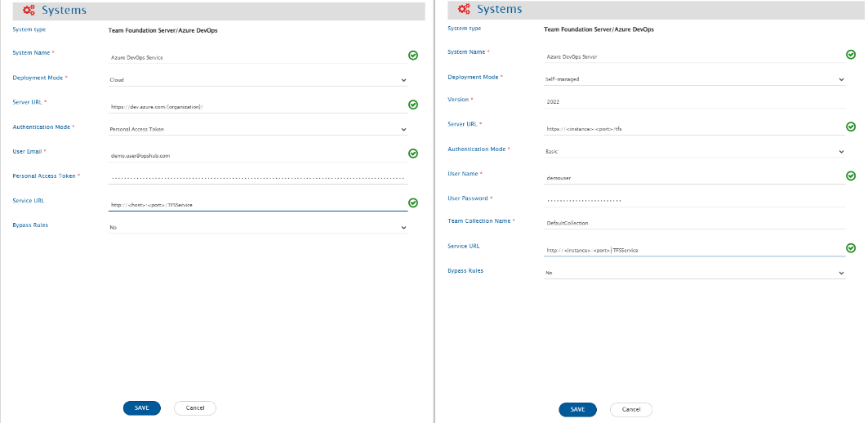868x423 pixels.
Task: Click the green check beside the User Email field
Action: (x=413, y=153)
